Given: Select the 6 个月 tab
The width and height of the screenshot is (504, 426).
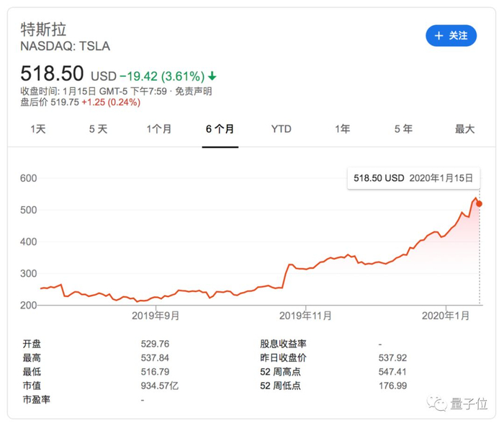Looking at the screenshot, I should 220,129.
